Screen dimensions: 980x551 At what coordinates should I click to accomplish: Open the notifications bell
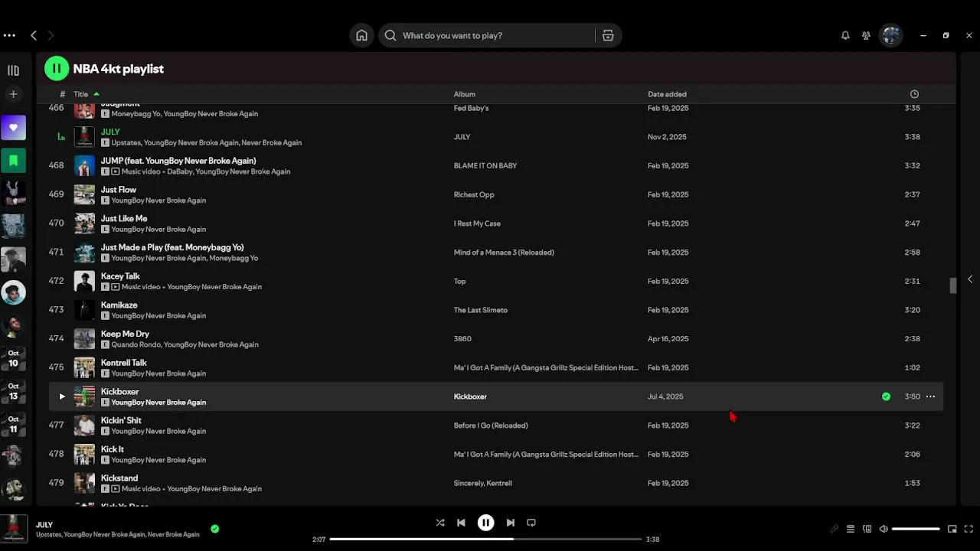click(x=845, y=35)
